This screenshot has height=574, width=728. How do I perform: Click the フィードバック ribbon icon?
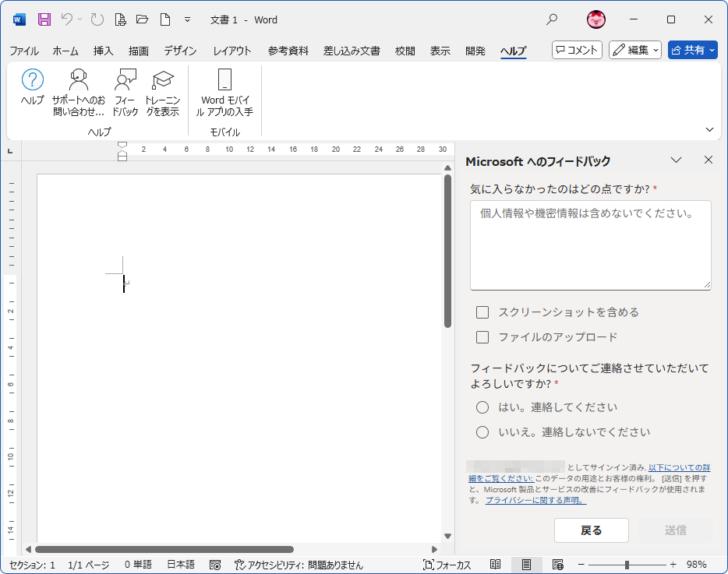coord(125,92)
